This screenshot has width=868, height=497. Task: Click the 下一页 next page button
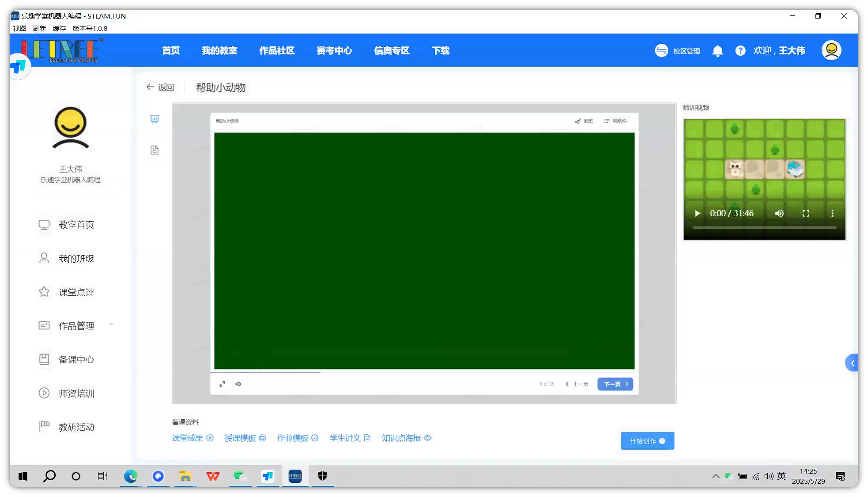click(x=615, y=384)
